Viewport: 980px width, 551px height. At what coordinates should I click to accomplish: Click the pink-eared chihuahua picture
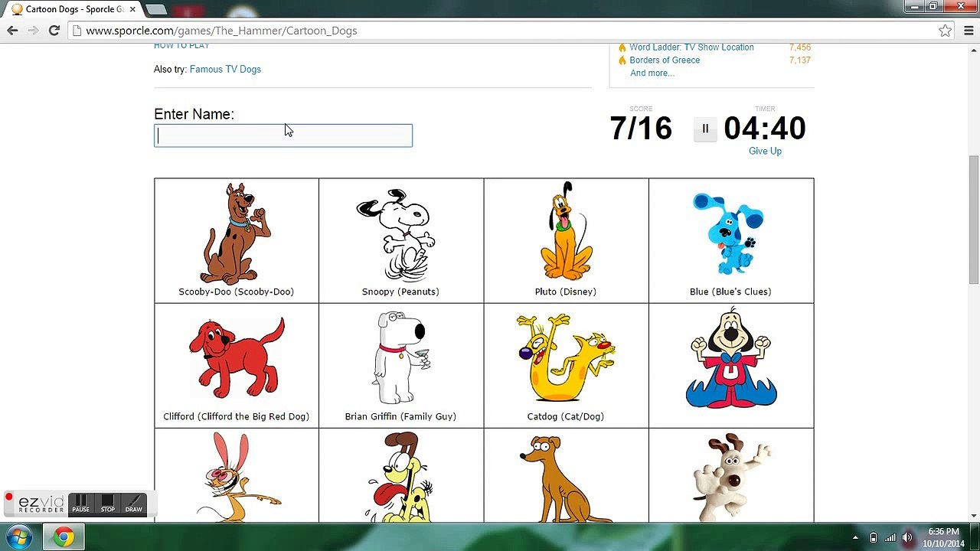coord(237,477)
